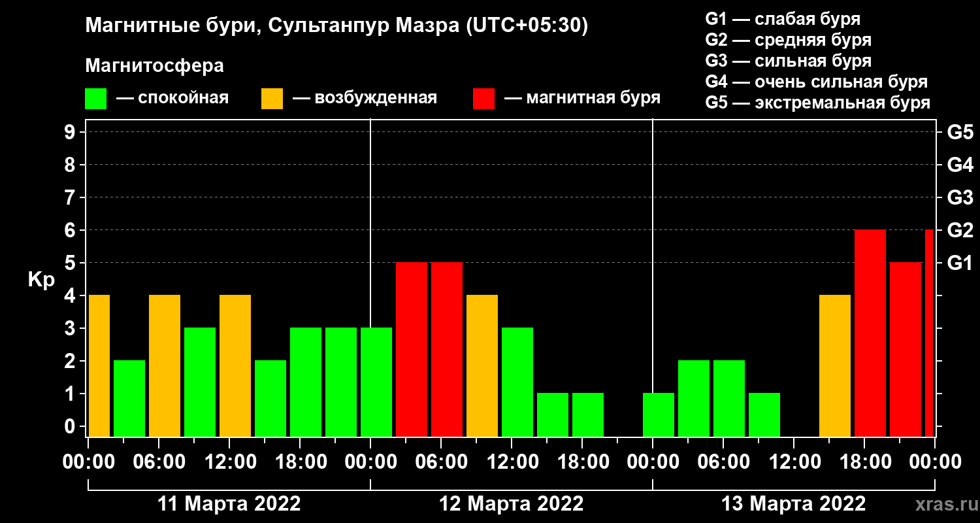Click the green 'спокойная' legend swatch

pyautogui.click(x=95, y=99)
